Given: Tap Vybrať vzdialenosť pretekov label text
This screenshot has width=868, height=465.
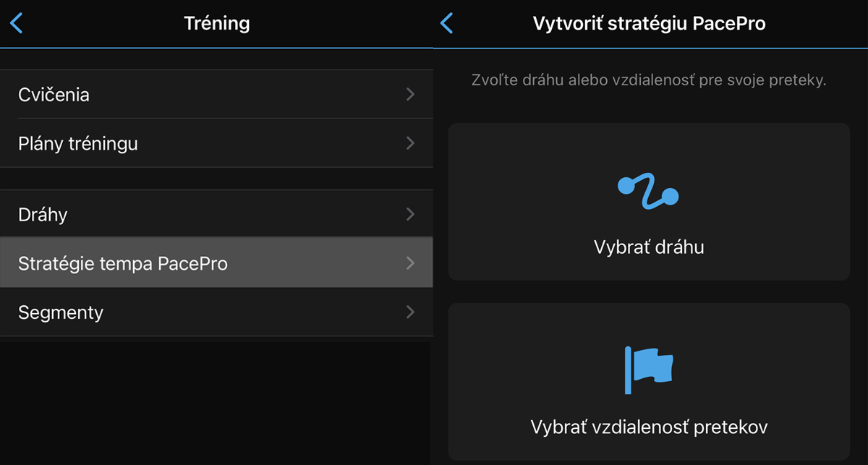Looking at the screenshot, I should (x=649, y=427).
